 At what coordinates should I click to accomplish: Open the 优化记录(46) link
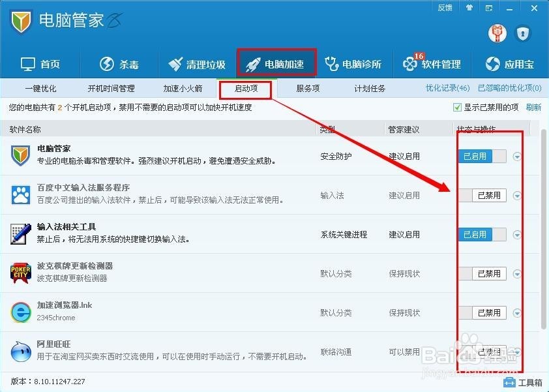pos(447,88)
